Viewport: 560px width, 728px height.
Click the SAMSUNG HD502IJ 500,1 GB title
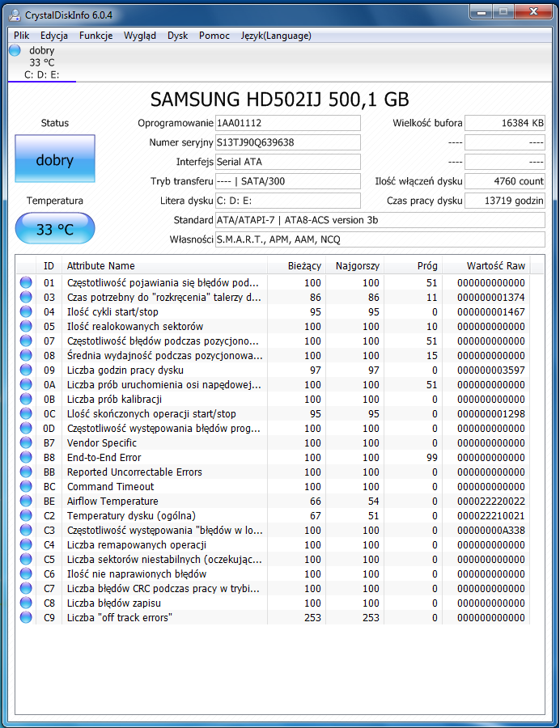pos(279,99)
